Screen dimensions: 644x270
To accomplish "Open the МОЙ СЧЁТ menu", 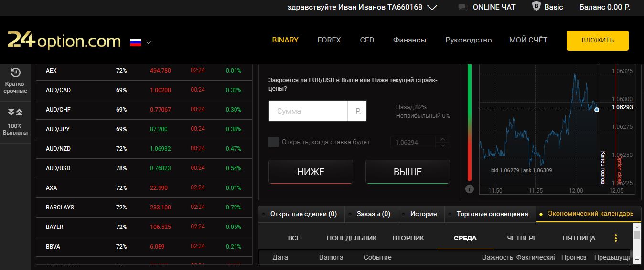I will coord(528,40).
